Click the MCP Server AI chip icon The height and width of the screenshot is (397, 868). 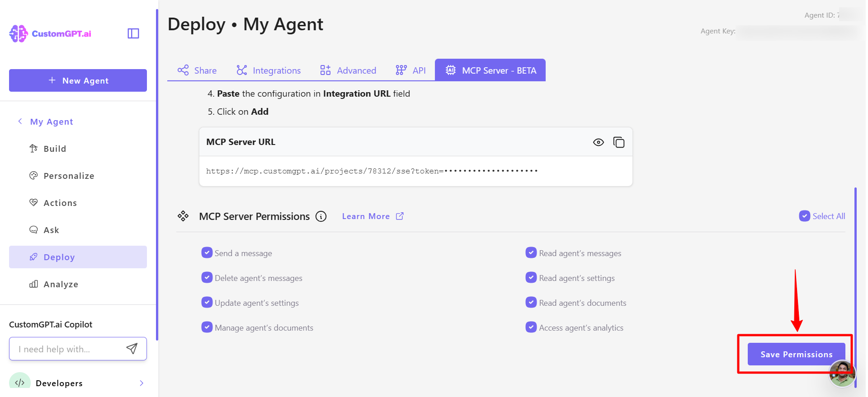click(451, 70)
